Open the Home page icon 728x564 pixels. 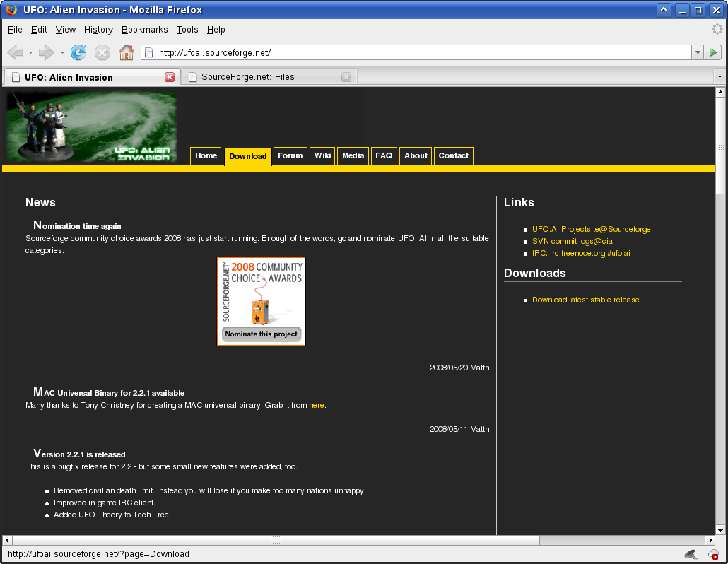coord(127,52)
